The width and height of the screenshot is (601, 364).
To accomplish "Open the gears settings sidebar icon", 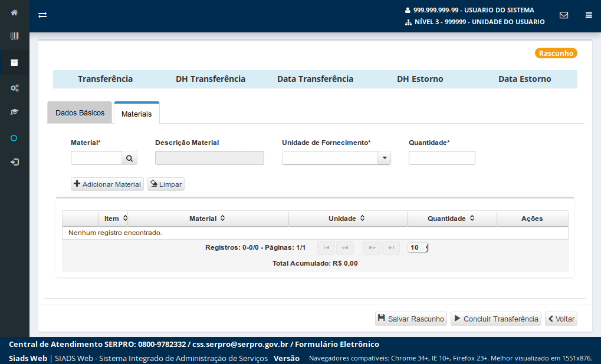I will (x=15, y=88).
